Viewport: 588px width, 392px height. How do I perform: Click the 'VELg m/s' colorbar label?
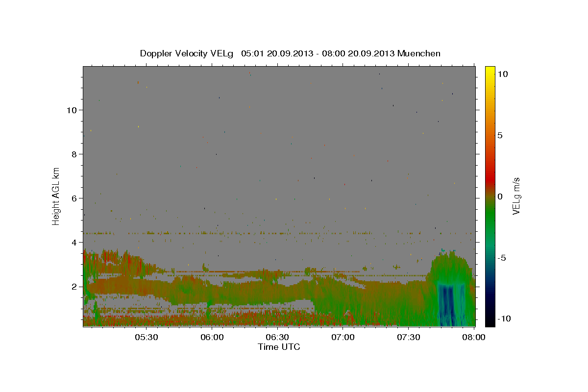tap(516, 197)
